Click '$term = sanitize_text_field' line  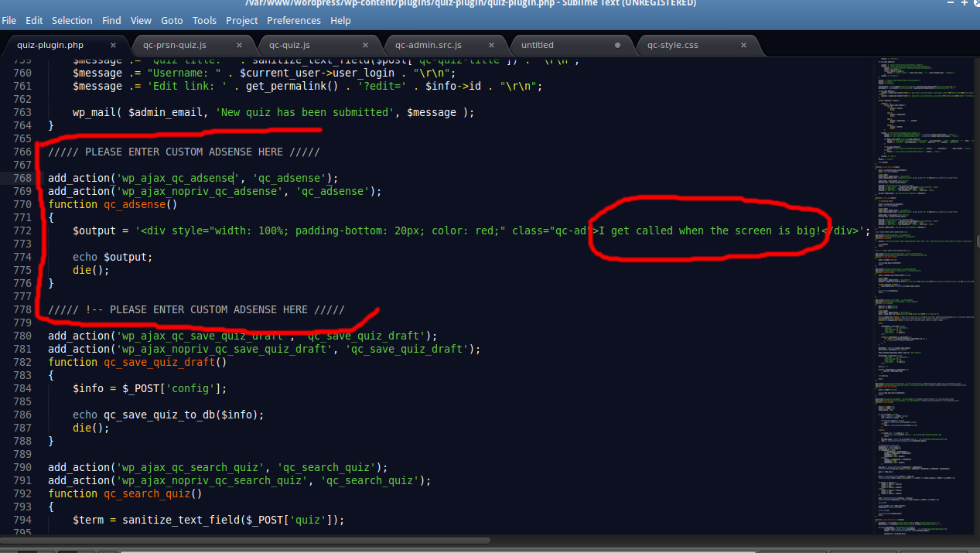pos(209,520)
